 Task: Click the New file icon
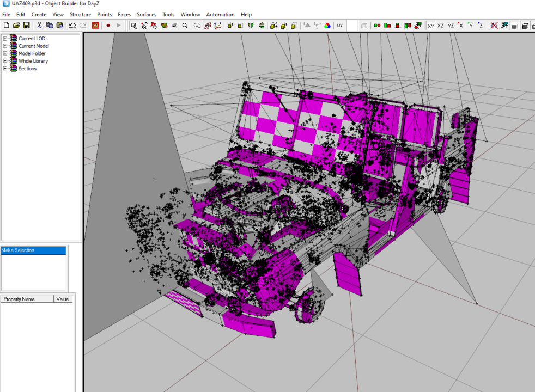coord(6,26)
